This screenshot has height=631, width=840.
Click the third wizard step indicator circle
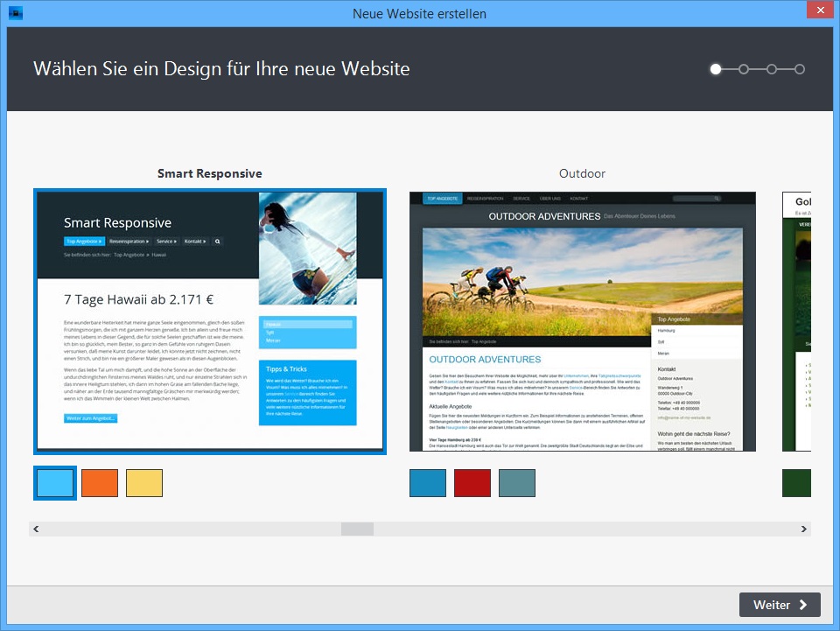coord(772,69)
